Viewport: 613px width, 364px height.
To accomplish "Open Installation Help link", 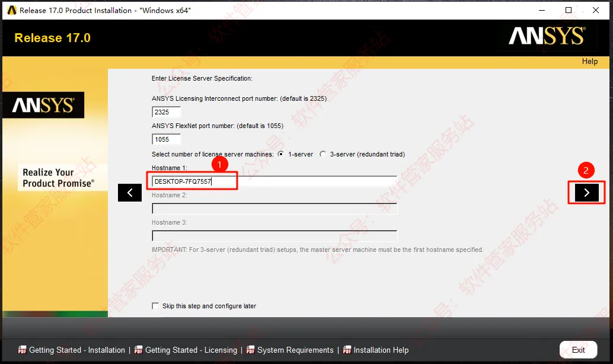I will [x=381, y=350].
